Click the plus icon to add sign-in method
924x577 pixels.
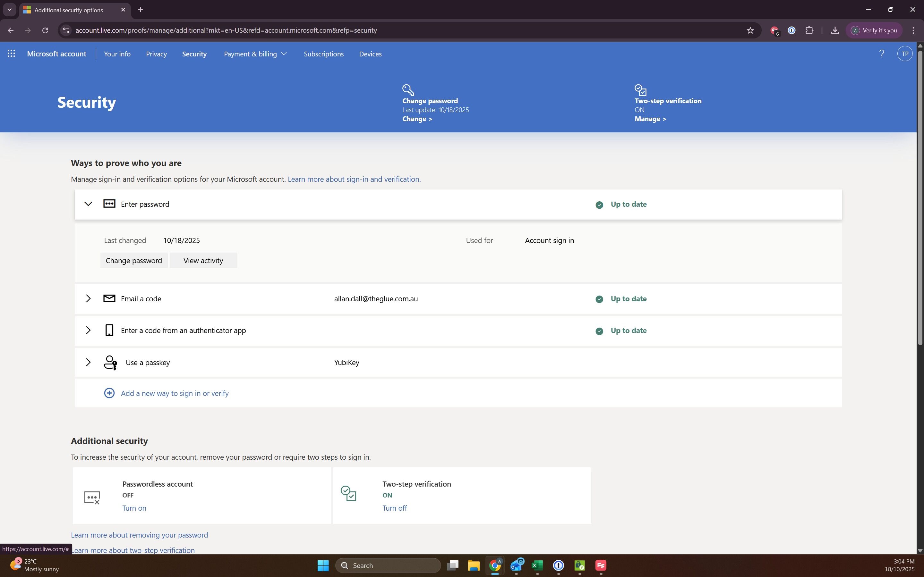109,393
